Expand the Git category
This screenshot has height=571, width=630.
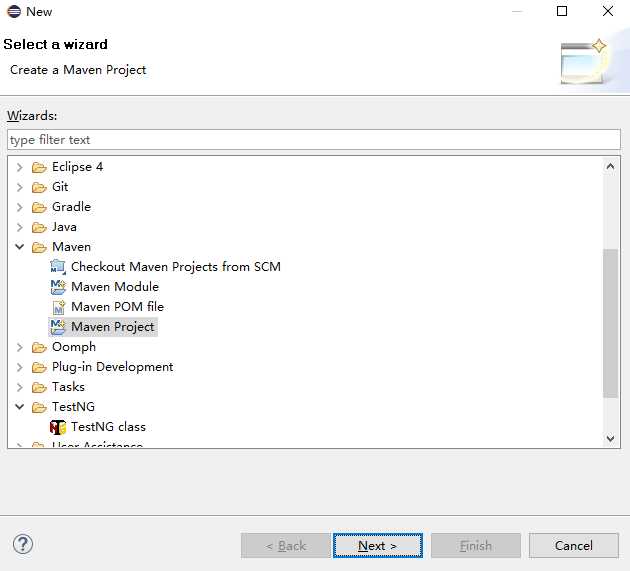click(x=19, y=187)
